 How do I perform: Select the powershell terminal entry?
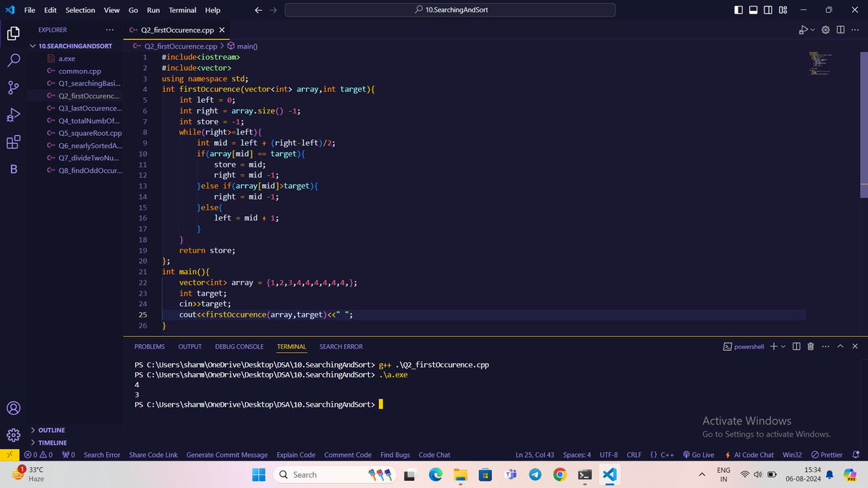click(x=744, y=346)
